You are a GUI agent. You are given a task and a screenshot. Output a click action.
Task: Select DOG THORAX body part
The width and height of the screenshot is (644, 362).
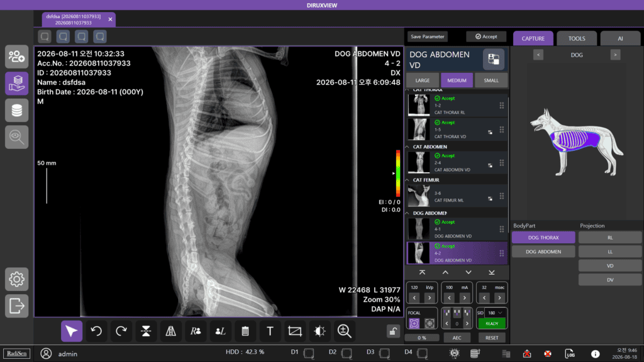(x=543, y=238)
